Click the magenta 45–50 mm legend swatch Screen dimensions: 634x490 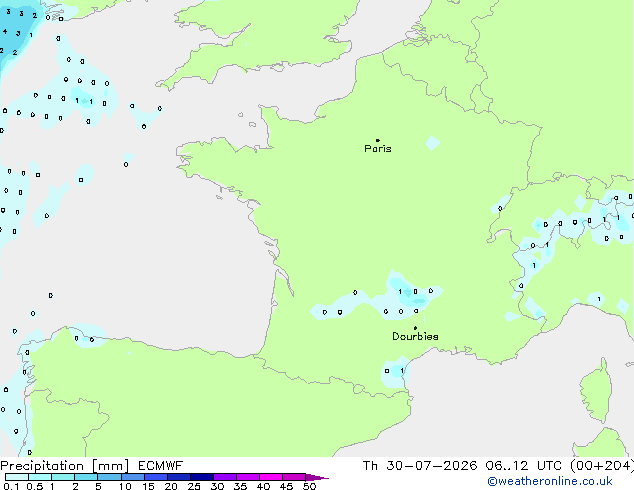click(294, 477)
